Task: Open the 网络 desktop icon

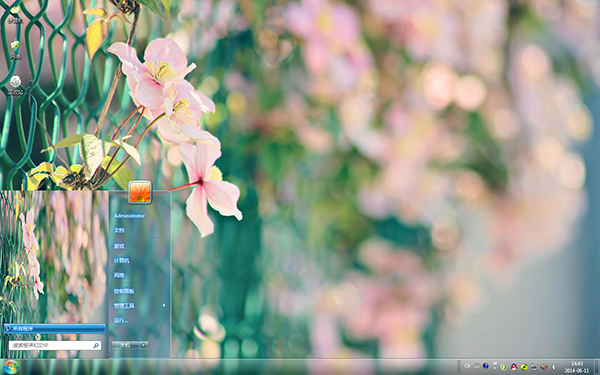Action: [x=15, y=50]
